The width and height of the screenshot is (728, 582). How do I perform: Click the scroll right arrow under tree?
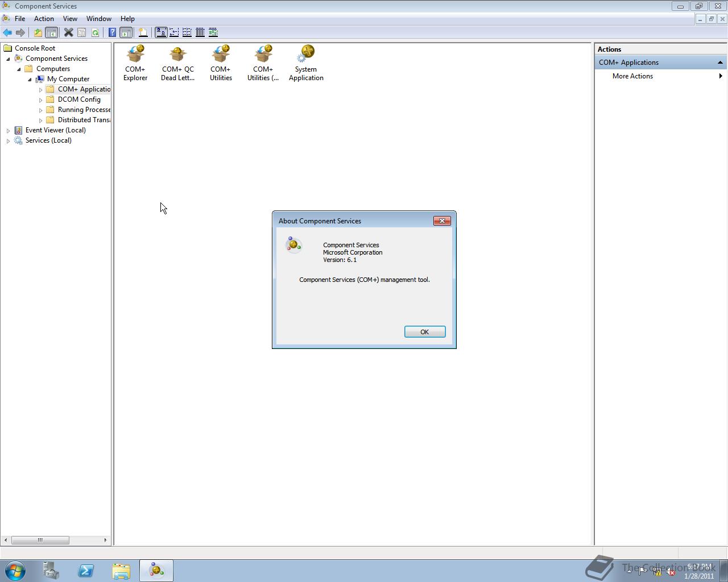pyautogui.click(x=105, y=540)
